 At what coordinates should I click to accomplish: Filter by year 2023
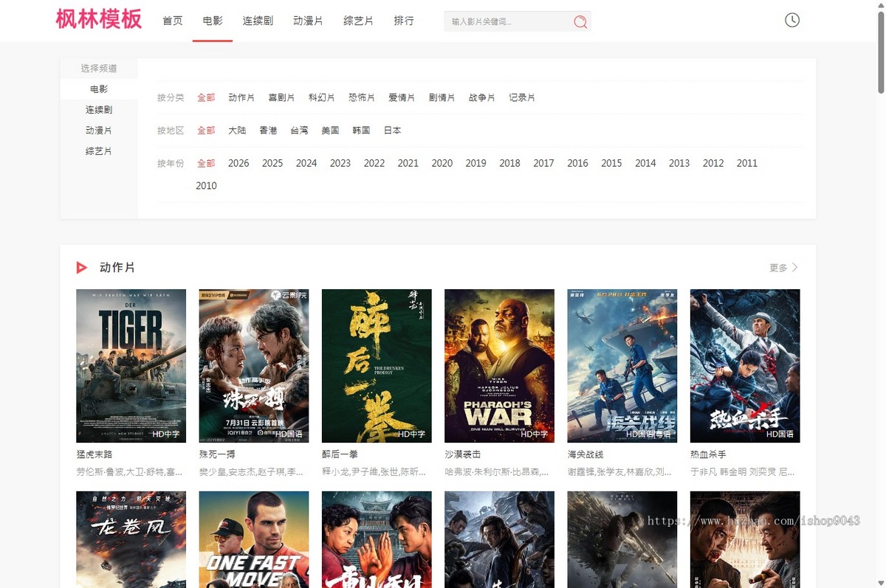click(340, 163)
